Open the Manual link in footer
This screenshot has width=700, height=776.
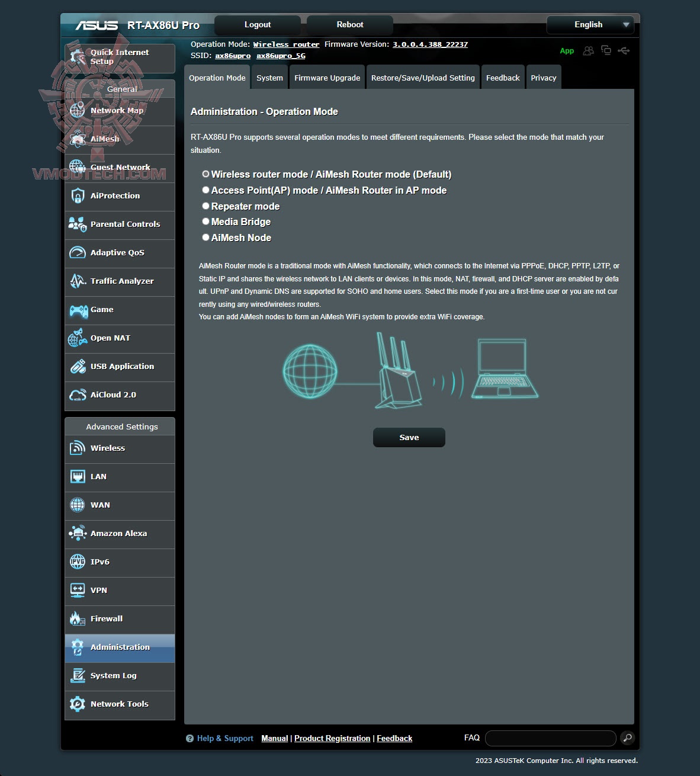[x=275, y=738]
